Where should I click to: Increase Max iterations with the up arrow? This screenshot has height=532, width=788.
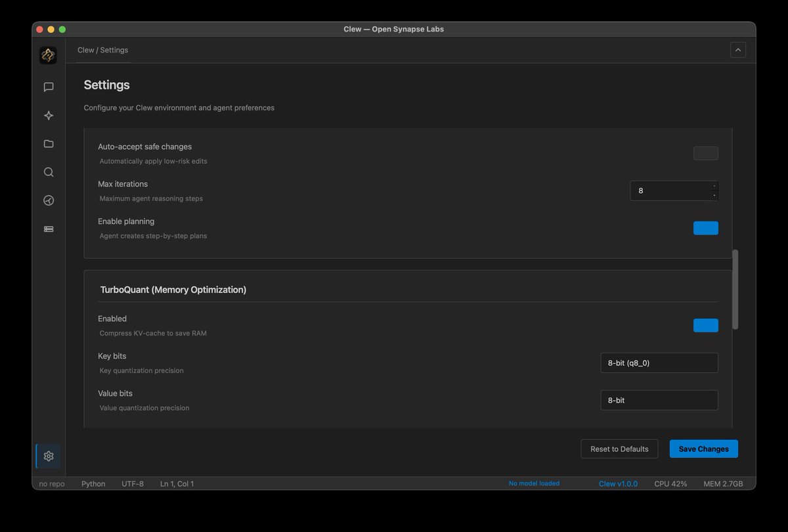tap(714, 186)
